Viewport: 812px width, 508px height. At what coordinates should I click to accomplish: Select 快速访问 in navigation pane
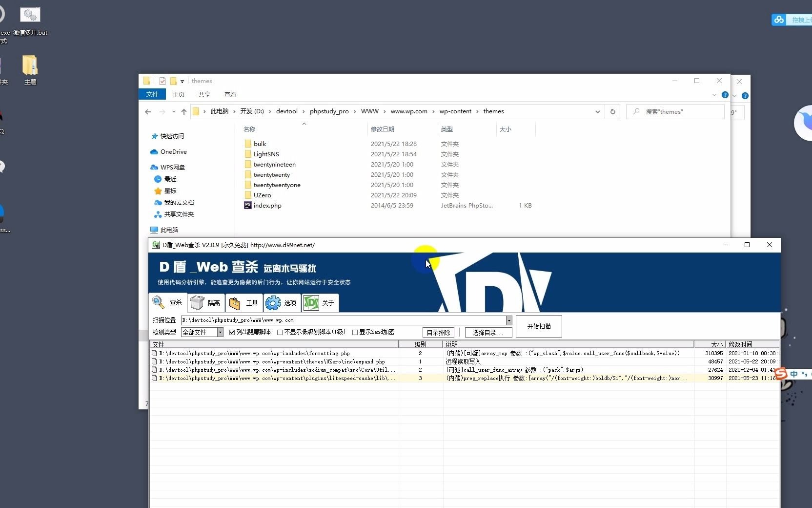click(168, 136)
